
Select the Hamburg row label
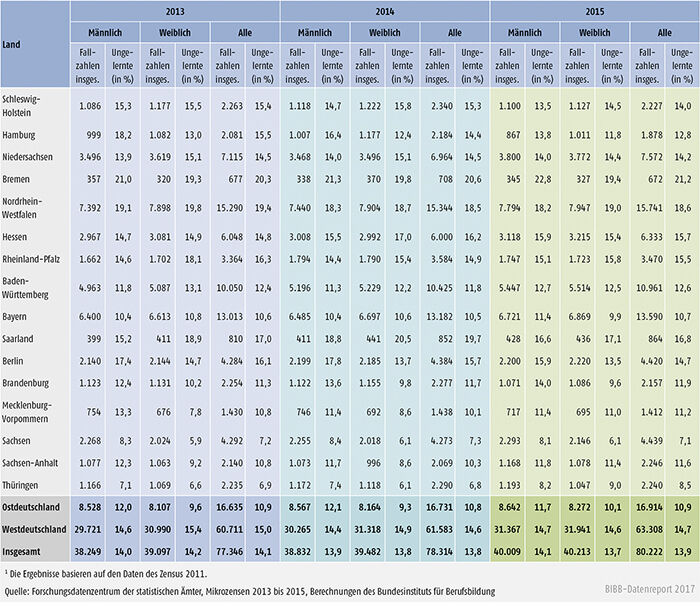(23, 133)
